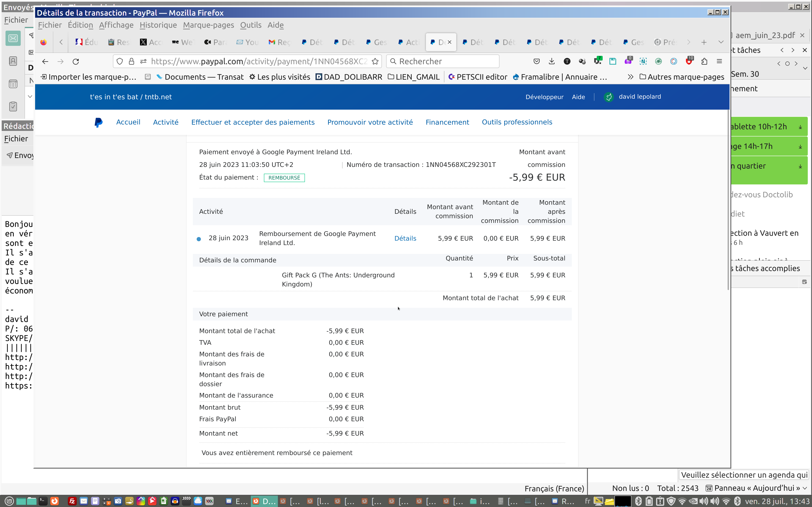Viewport: 812px width, 507px height.
Task: Click the PayPal logo in navigation bar
Action: coord(98,122)
